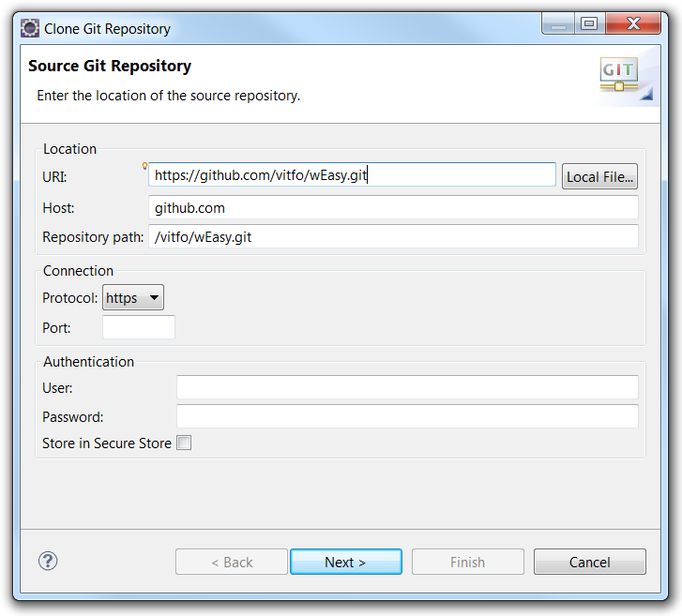Click the disabled Finish button
The height and width of the screenshot is (616, 682).
tap(467, 562)
